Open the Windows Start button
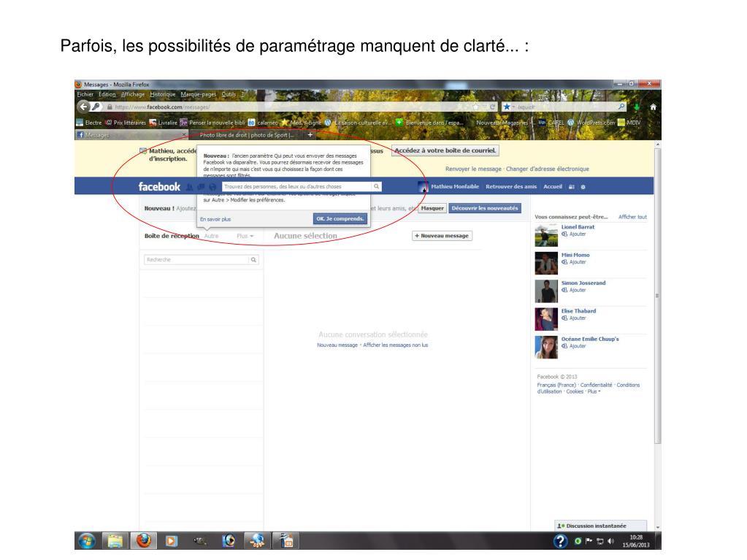Viewport: 747px width, 560px height. [87, 541]
